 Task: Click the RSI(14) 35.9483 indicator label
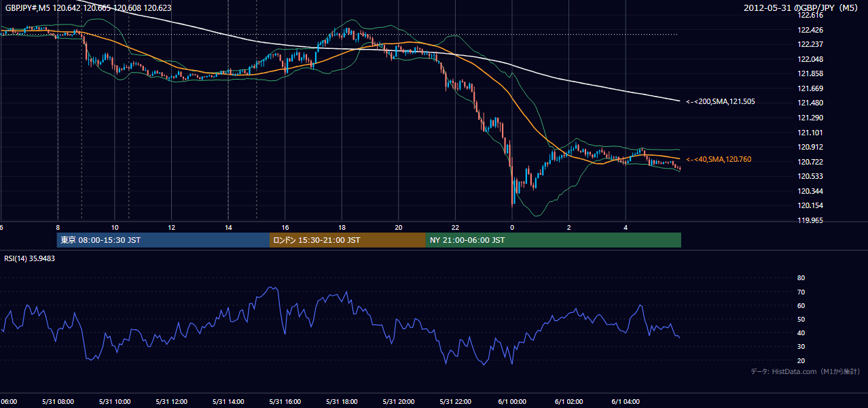pos(30,258)
